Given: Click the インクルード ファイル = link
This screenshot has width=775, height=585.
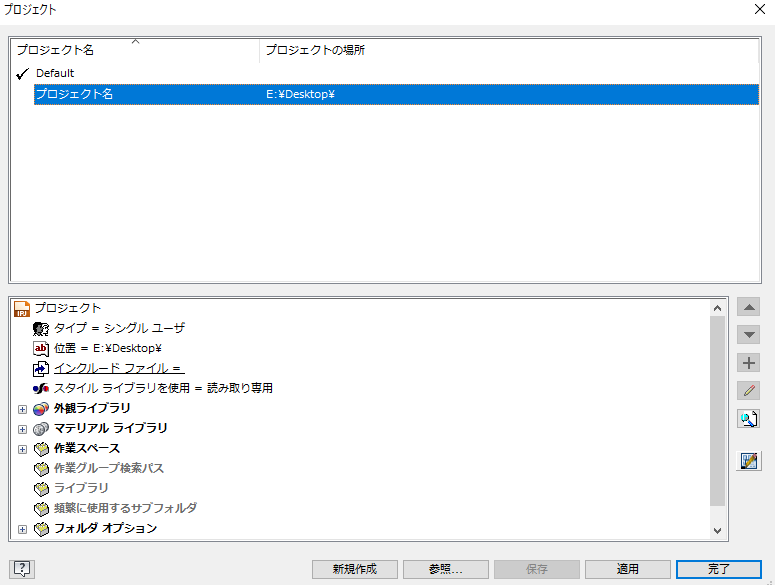Looking at the screenshot, I should (x=119, y=368).
